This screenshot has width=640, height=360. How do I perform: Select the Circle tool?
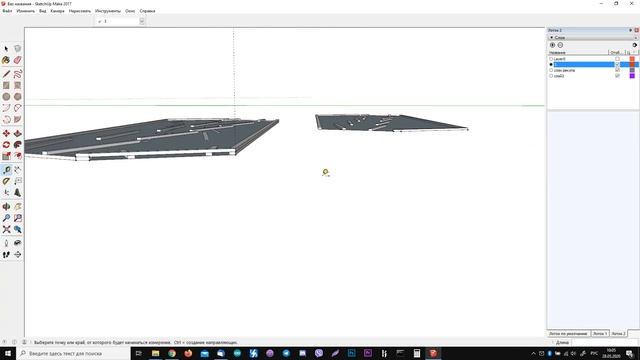tap(6, 97)
